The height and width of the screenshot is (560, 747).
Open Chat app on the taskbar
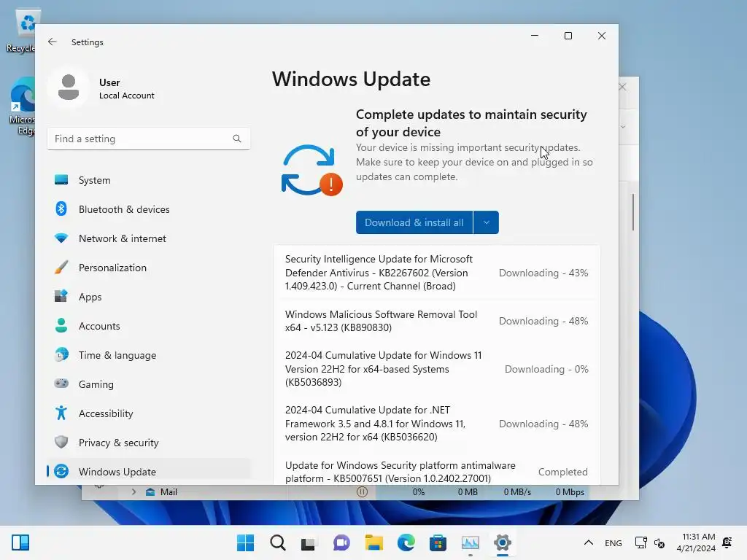click(x=341, y=542)
